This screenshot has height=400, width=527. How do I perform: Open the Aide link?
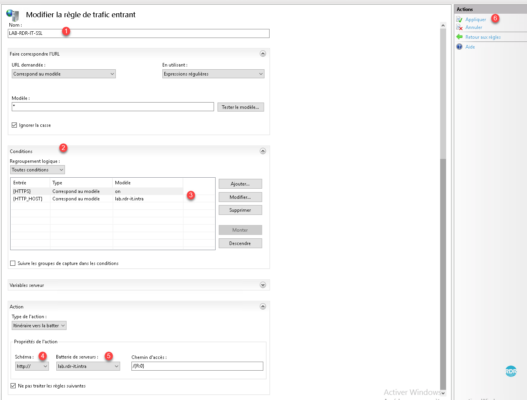pos(470,47)
